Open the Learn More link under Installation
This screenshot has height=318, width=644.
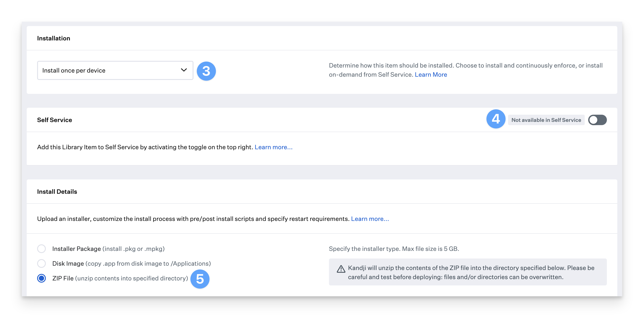point(431,75)
